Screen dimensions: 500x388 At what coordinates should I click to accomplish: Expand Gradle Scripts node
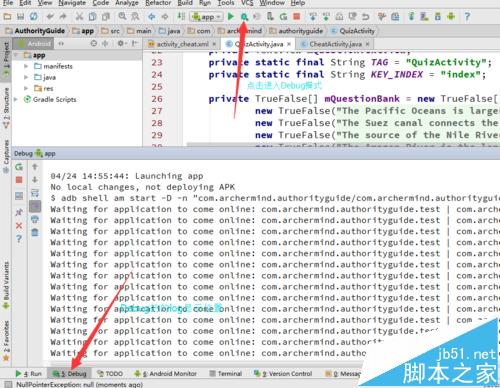pos(16,99)
